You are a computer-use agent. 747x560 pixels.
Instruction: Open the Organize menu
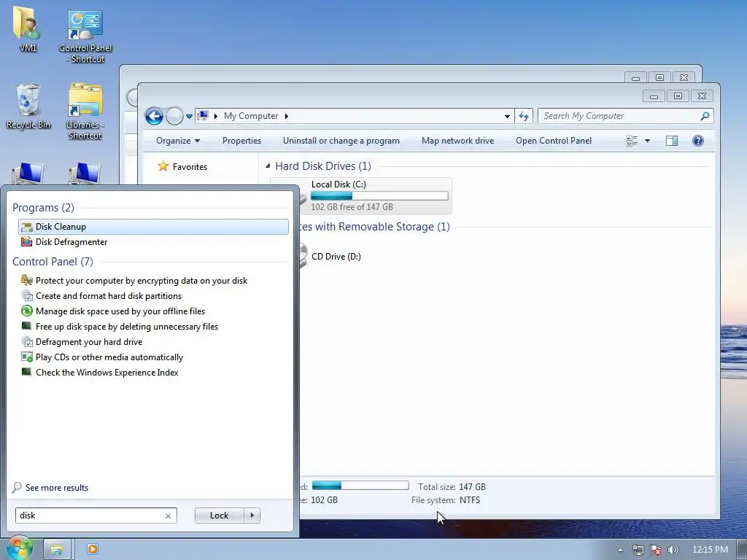[x=178, y=141]
